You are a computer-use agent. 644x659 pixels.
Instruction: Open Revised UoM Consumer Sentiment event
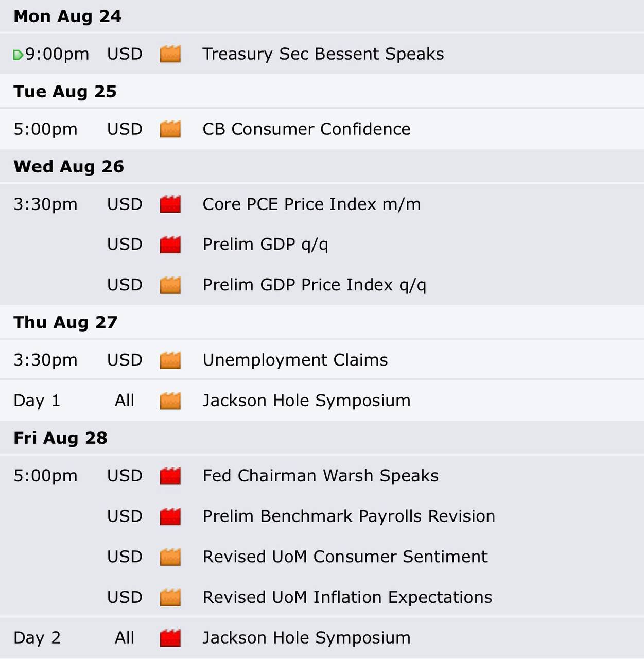[x=344, y=557]
